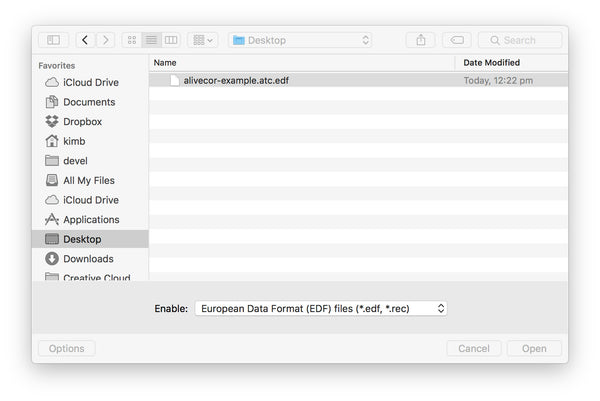The width and height of the screenshot is (600, 401).
Task: Select Desktop in the sidebar
Action: tap(90, 239)
